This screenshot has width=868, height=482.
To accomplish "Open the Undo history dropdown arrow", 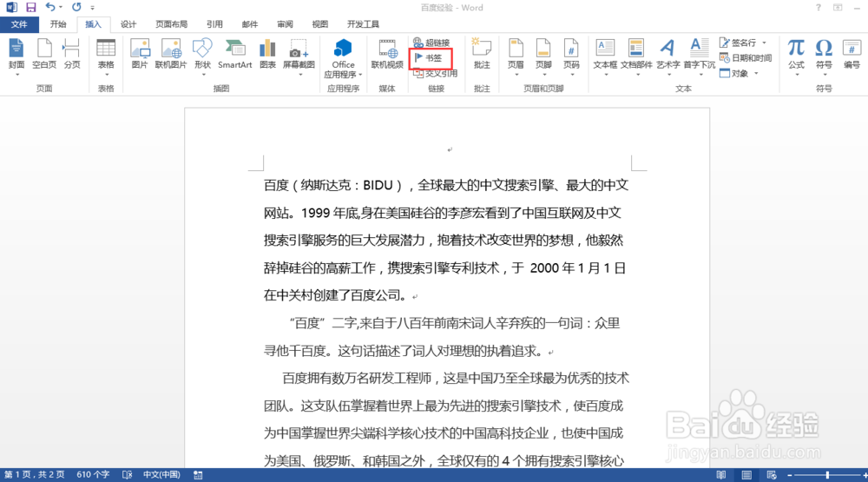I will click(61, 8).
